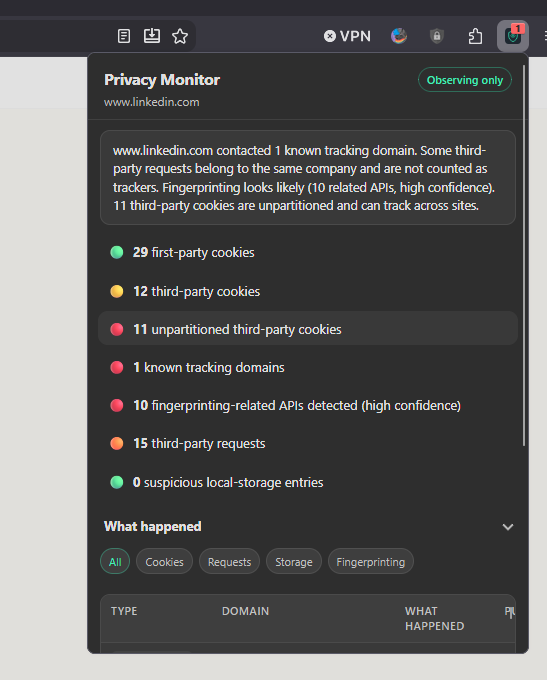The image size is (547, 680).
Task: Select the 1 known tracking domains row
Action: pyautogui.click(x=308, y=367)
